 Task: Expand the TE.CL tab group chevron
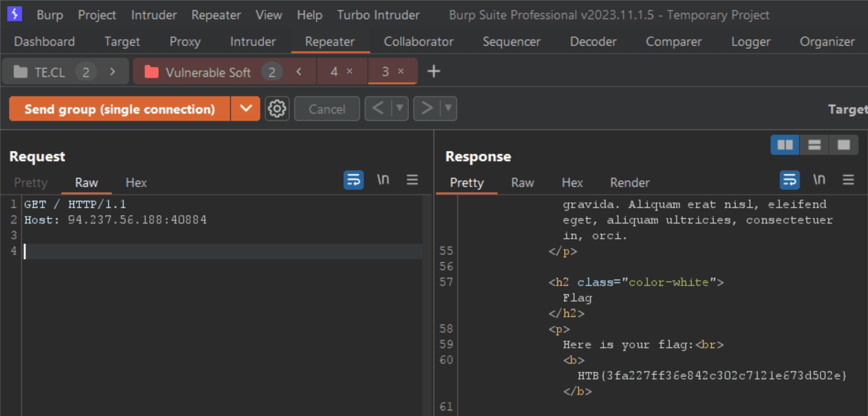click(x=112, y=71)
